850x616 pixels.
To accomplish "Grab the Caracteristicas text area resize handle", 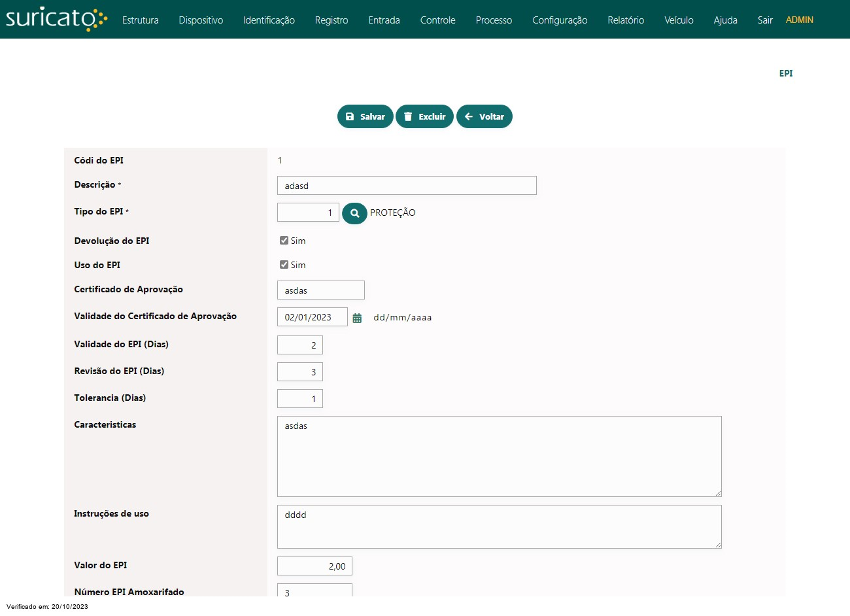I will (x=718, y=493).
